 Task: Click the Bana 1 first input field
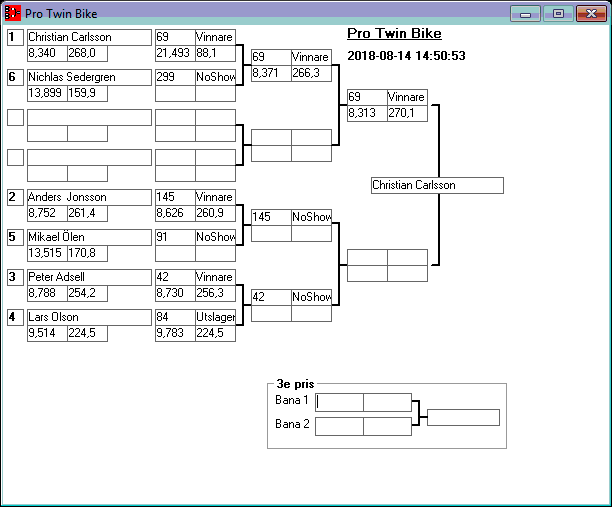pos(339,402)
